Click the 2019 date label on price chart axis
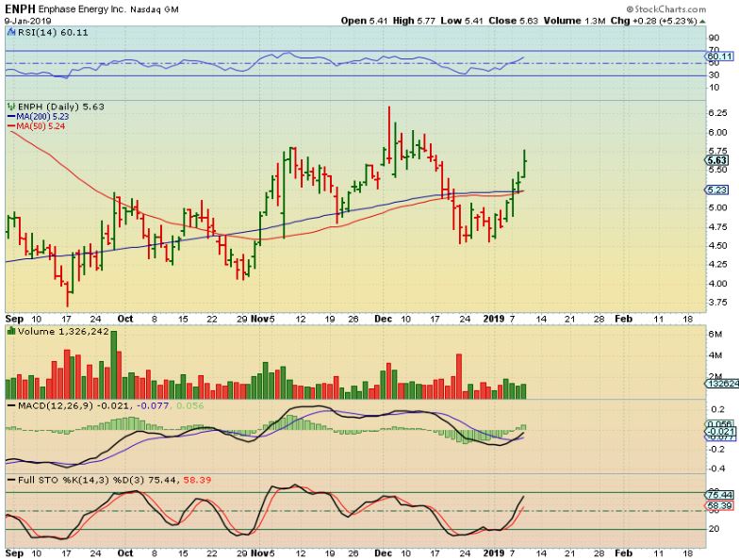The height and width of the screenshot is (560, 739). coord(494,319)
